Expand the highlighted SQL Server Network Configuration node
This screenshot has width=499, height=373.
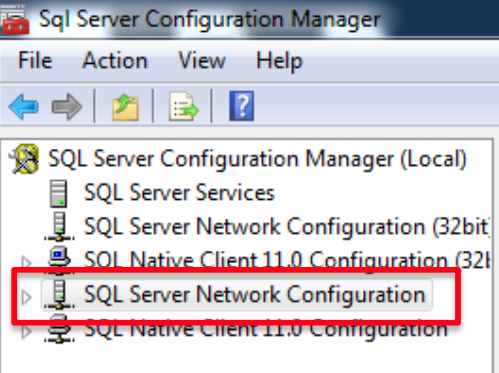(26, 297)
